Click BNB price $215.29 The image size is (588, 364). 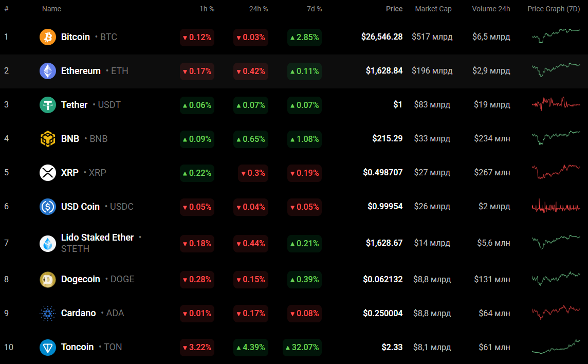coord(388,138)
